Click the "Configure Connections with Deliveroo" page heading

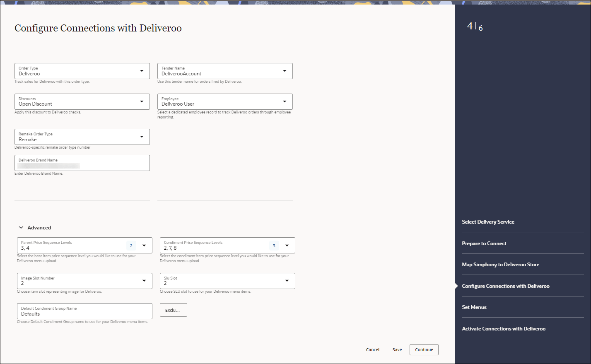pos(98,28)
